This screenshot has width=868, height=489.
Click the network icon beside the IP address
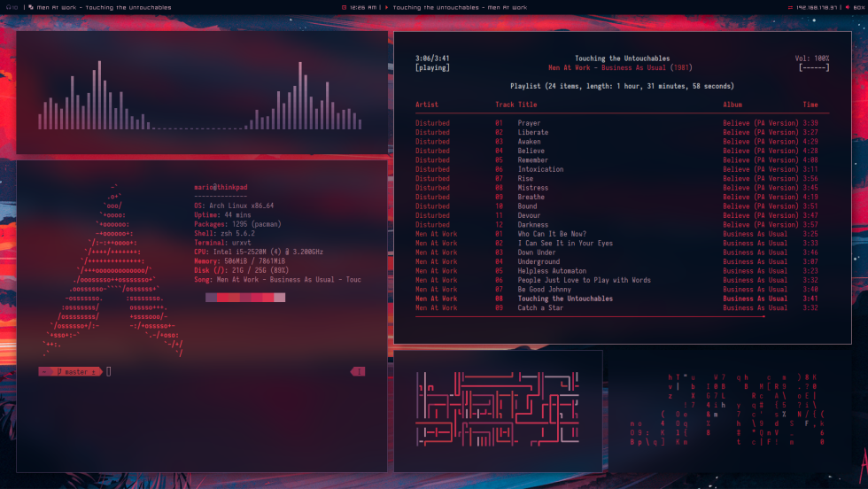point(790,7)
